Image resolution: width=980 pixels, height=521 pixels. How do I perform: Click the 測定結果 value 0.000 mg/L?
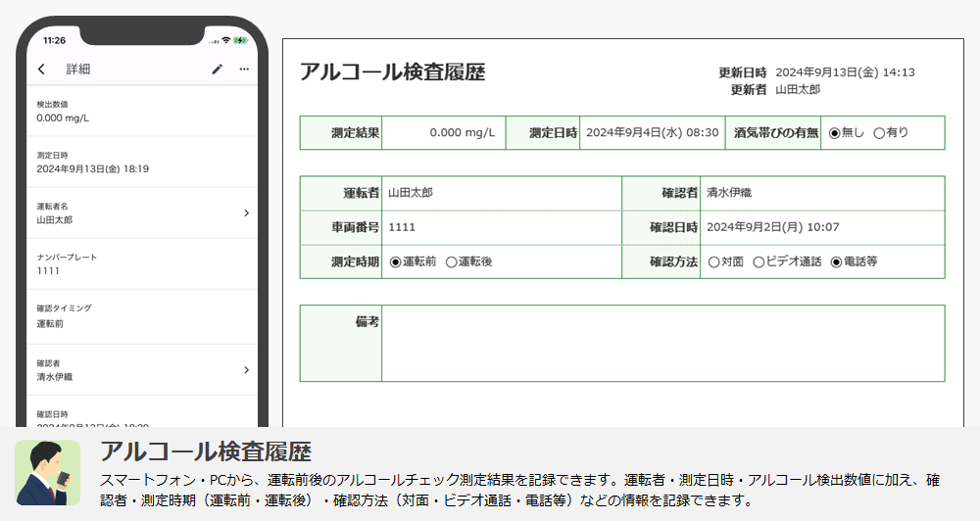click(x=443, y=133)
